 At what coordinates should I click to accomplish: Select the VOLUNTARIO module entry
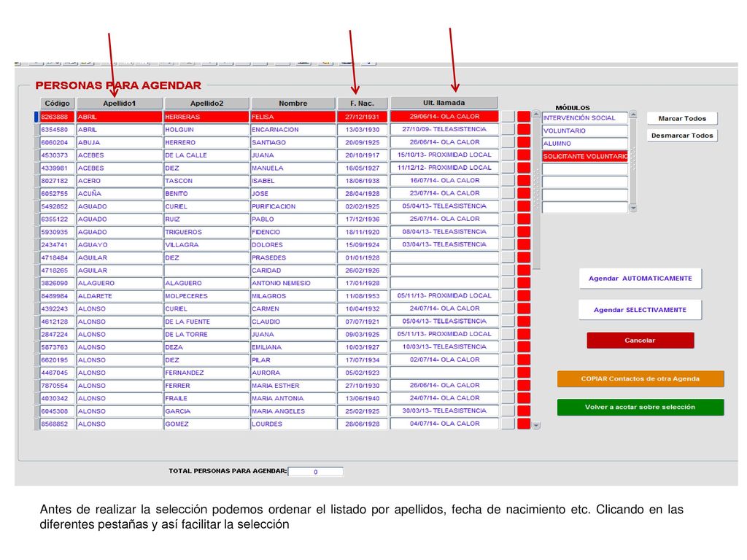[585, 131]
